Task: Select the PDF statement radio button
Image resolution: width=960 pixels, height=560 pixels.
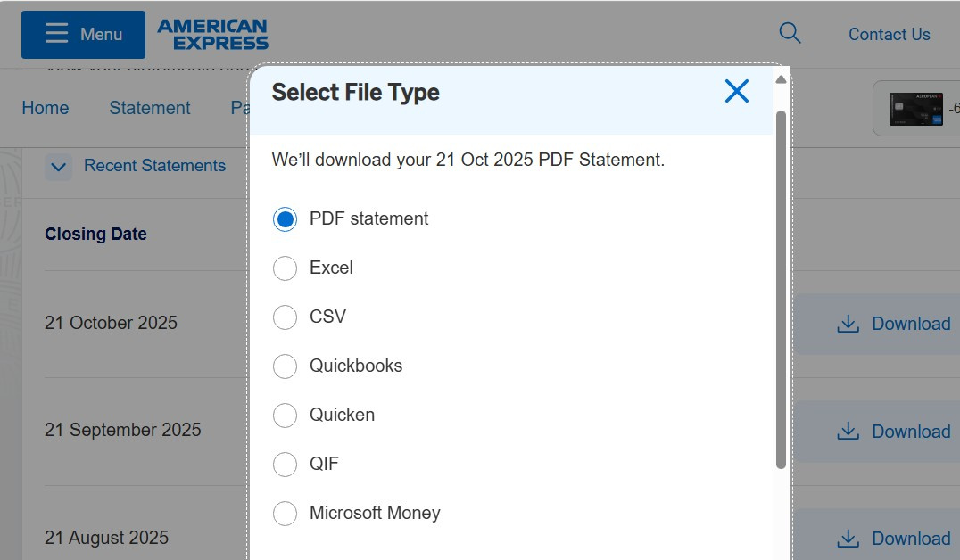Action: (x=285, y=219)
